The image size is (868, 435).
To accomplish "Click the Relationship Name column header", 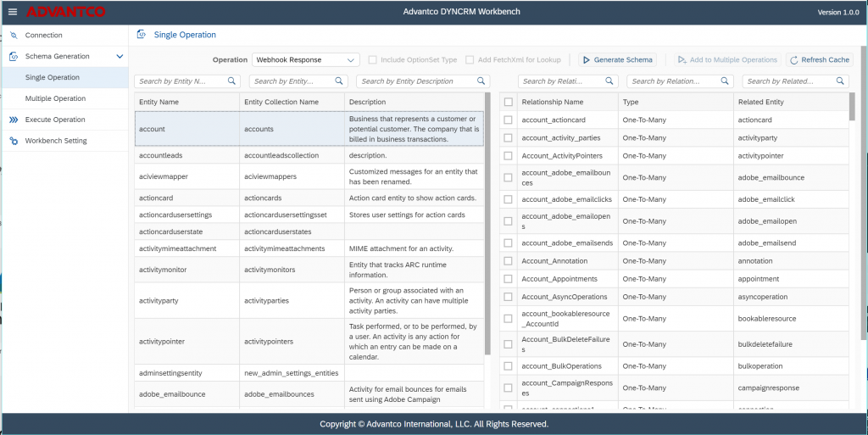I will click(x=567, y=102).
